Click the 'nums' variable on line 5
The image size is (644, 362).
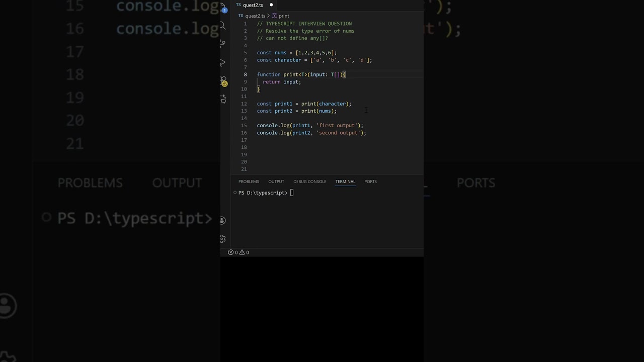pos(280,53)
